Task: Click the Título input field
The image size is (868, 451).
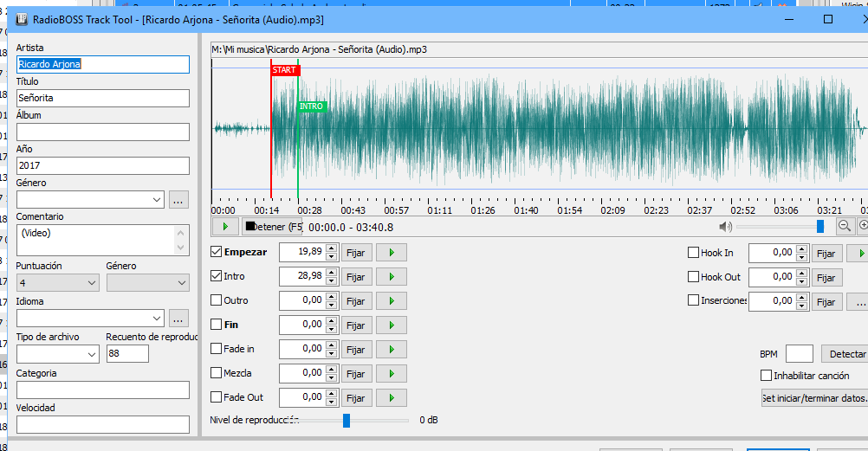Action: pos(103,98)
